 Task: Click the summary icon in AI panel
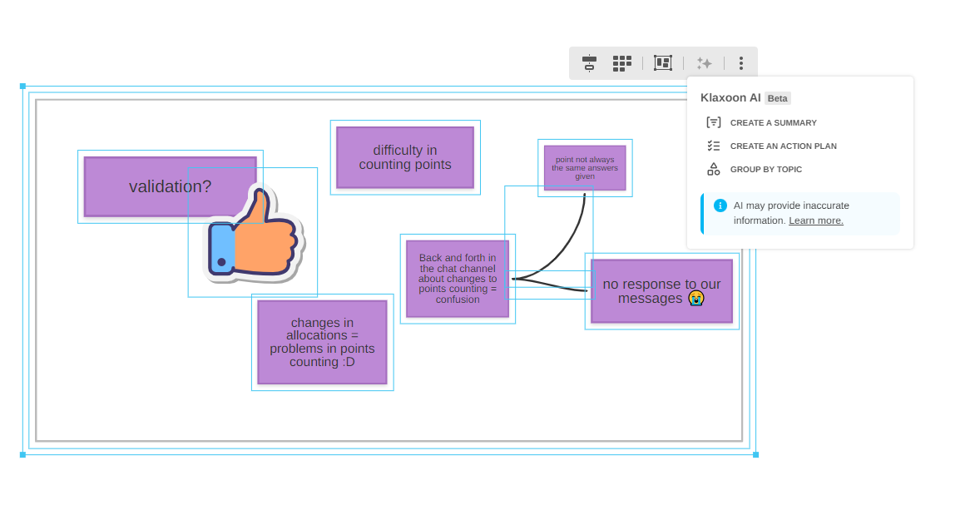[713, 122]
